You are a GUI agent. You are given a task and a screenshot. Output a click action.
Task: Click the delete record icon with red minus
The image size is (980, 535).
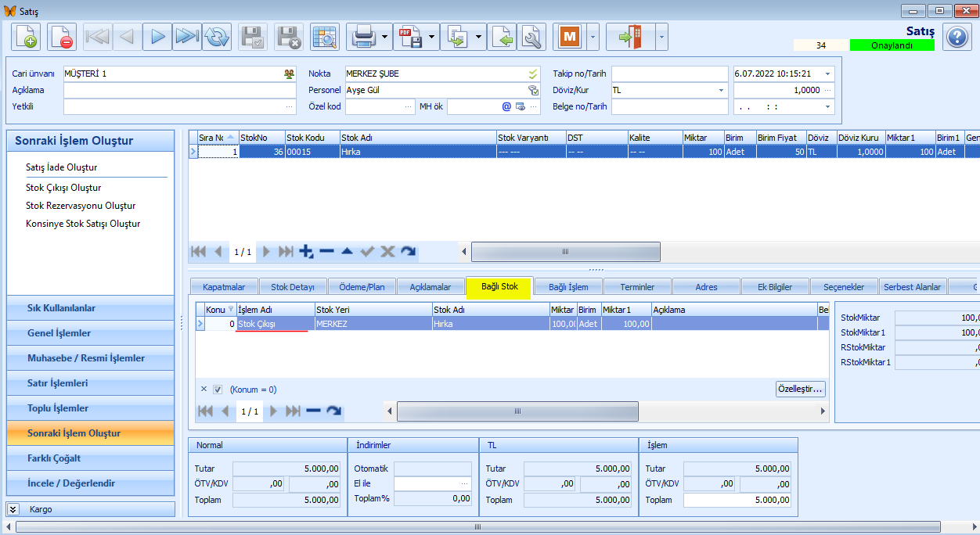[x=61, y=37]
